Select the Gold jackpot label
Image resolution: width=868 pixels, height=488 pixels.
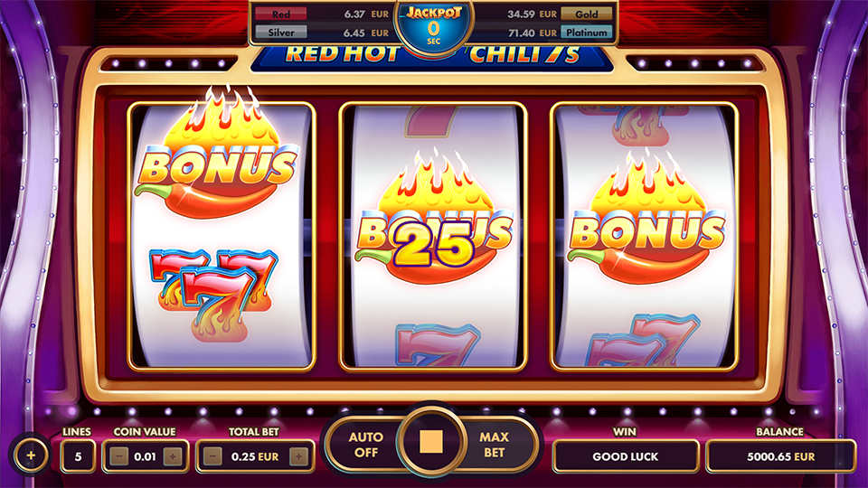pyautogui.click(x=586, y=14)
